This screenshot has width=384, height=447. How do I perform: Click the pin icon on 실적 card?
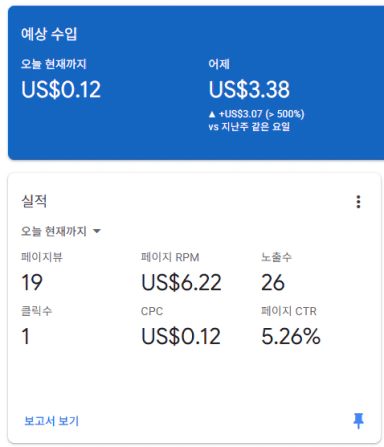pyautogui.click(x=358, y=421)
